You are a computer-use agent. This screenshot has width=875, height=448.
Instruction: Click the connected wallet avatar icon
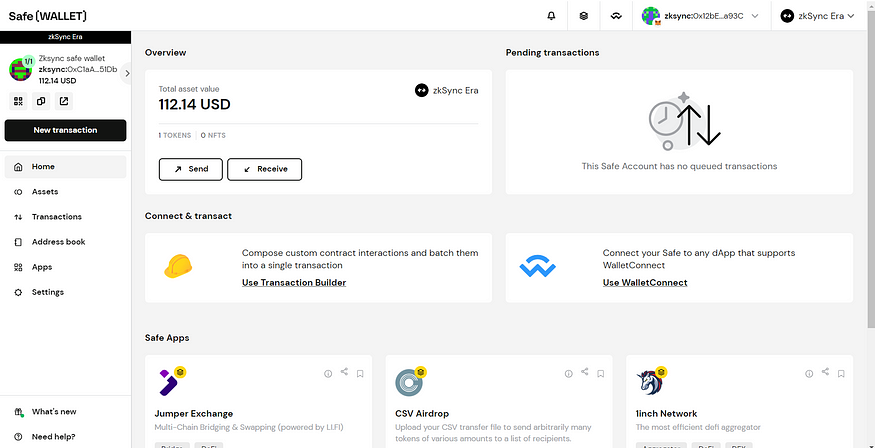[651, 16]
